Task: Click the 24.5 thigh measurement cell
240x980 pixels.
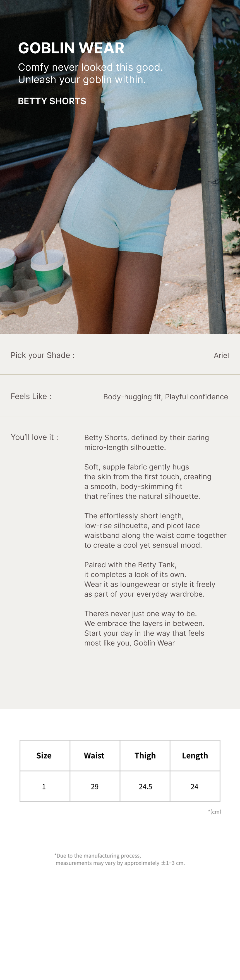Action: pos(145,786)
